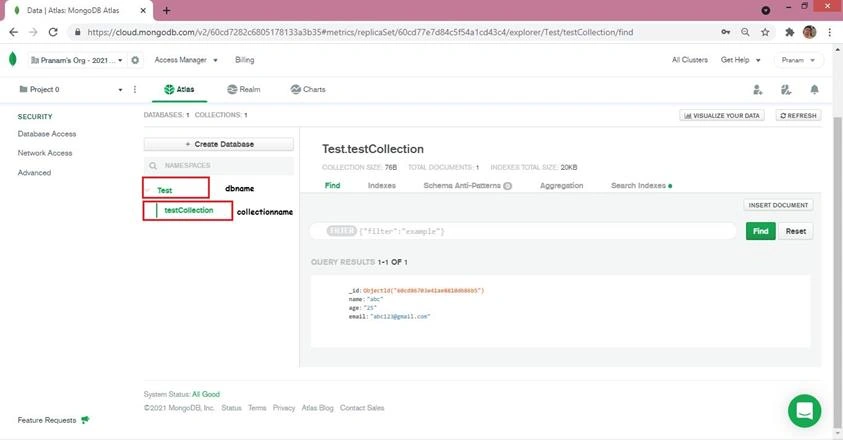Switch to the Realm tab
Viewport: 843px width, 440px height.
point(244,89)
